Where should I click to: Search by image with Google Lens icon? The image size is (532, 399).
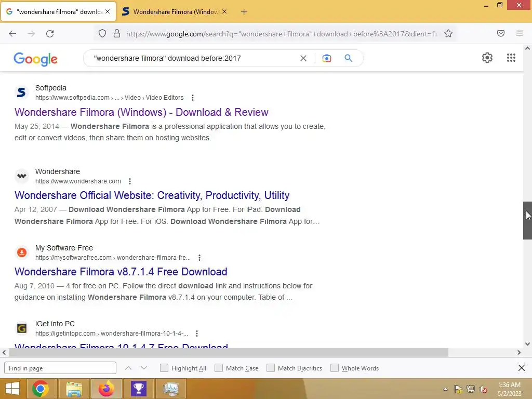[x=326, y=58]
